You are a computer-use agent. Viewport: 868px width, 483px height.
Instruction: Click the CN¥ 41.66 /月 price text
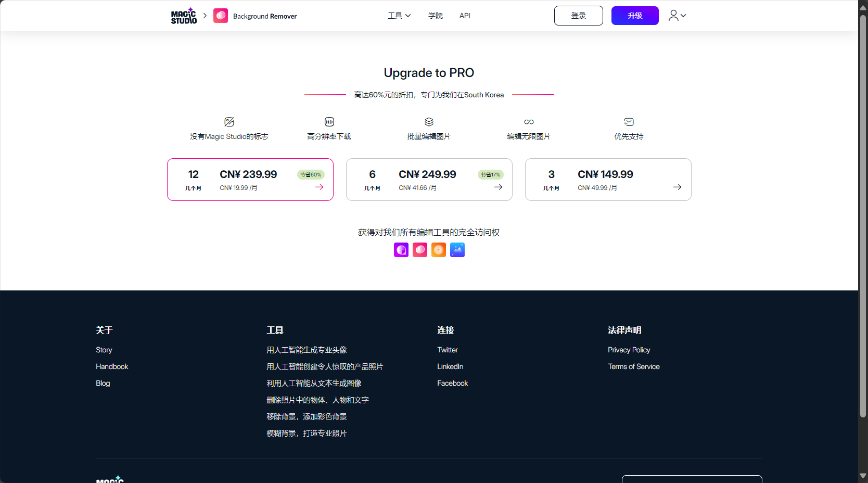418,188
